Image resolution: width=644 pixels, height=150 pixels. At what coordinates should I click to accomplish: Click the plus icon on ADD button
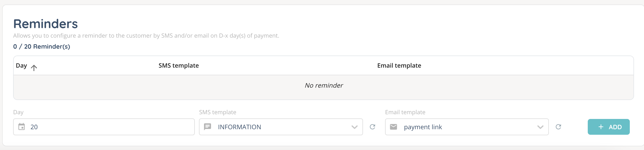point(601,127)
